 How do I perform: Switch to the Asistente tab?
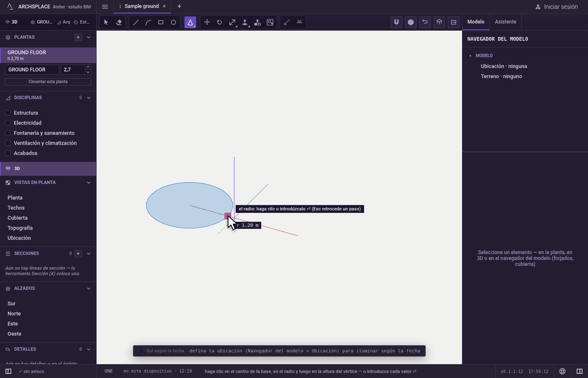coord(506,22)
